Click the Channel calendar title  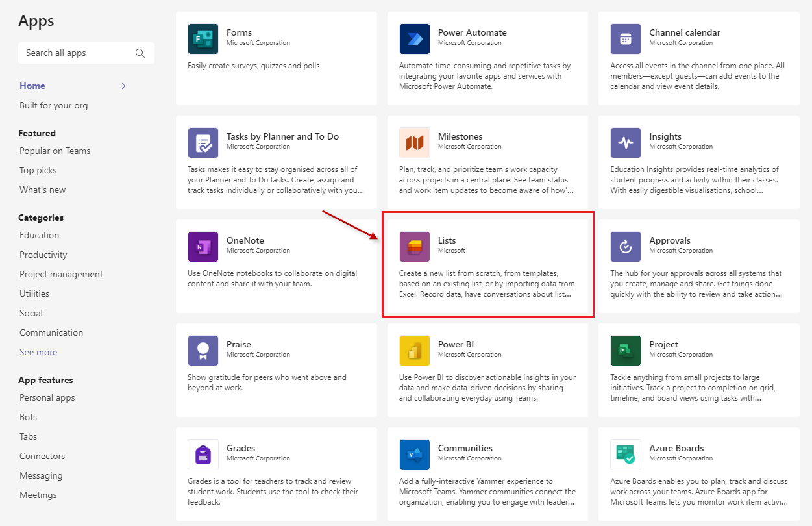(x=685, y=32)
